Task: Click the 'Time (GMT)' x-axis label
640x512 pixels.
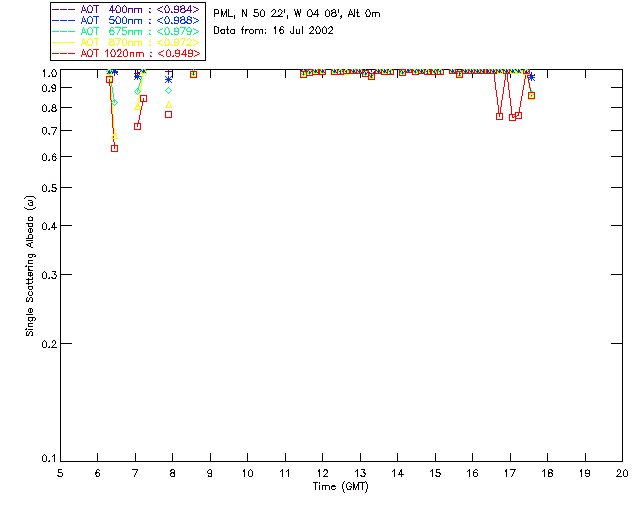Action: [340, 487]
